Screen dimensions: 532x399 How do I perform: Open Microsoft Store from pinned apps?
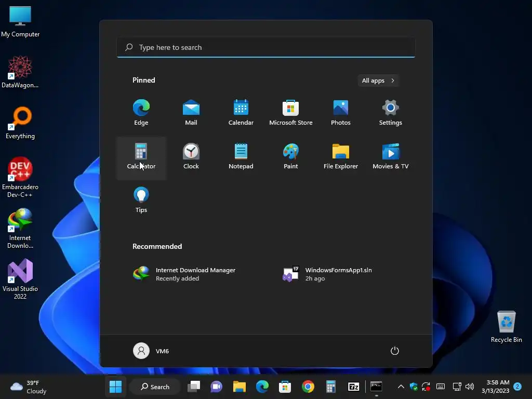coord(291,112)
